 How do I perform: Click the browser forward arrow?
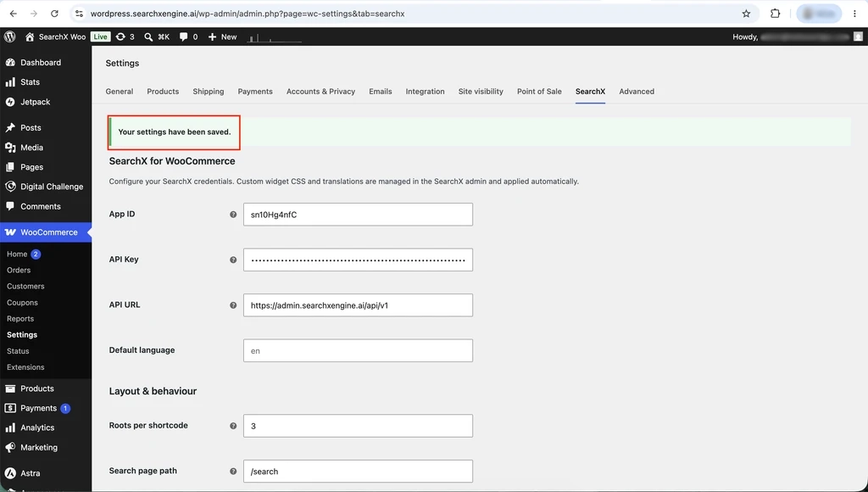(34, 14)
